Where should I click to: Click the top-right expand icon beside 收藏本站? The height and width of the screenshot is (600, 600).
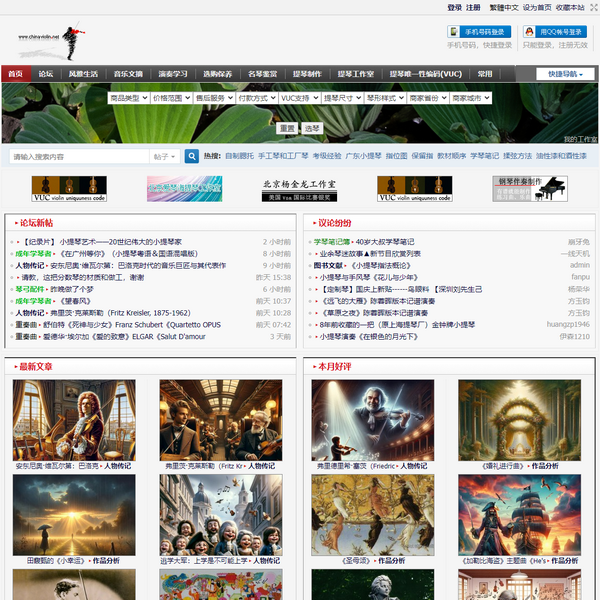click(592, 7)
